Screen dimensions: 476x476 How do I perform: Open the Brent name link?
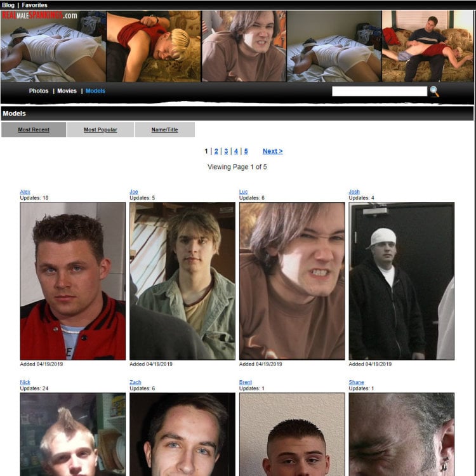tap(246, 382)
